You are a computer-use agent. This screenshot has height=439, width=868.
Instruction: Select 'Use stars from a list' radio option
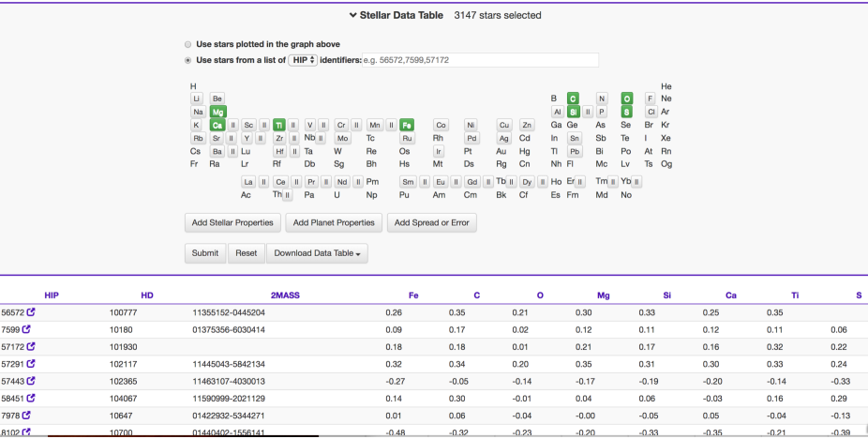click(187, 60)
